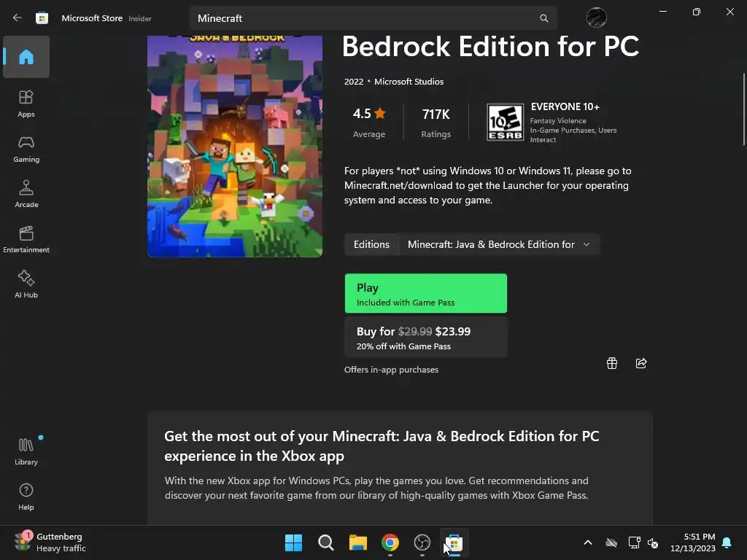Open the Arcade section in sidebar
This screenshot has width=747, height=560.
click(26, 194)
